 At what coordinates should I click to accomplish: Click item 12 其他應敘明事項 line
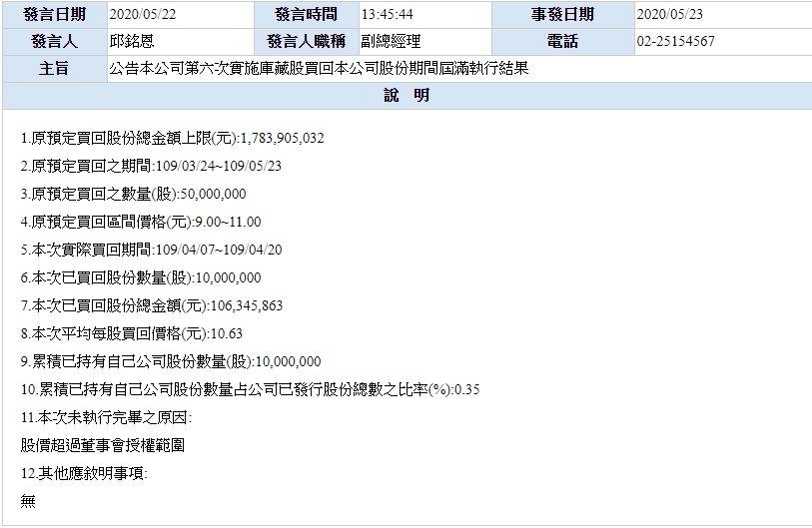point(84,474)
